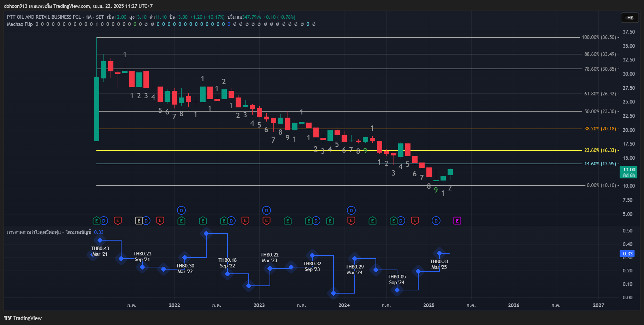The width and height of the screenshot is (644, 325).
Task: Click the 2022 label on time axis
Action: coord(174,305)
